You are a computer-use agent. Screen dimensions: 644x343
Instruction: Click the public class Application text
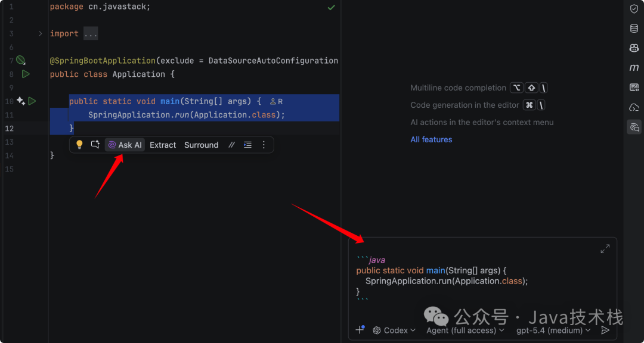107,74
